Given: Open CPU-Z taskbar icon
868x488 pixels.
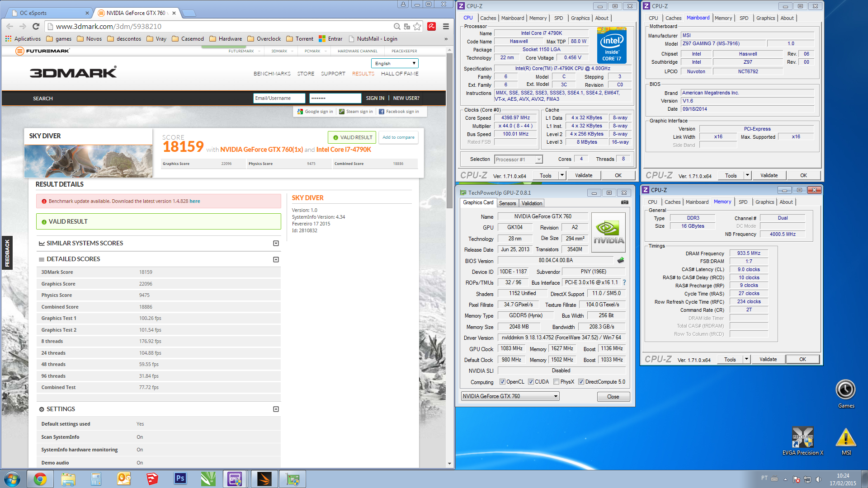Looking at the screenshot, I should coord(235,479).
